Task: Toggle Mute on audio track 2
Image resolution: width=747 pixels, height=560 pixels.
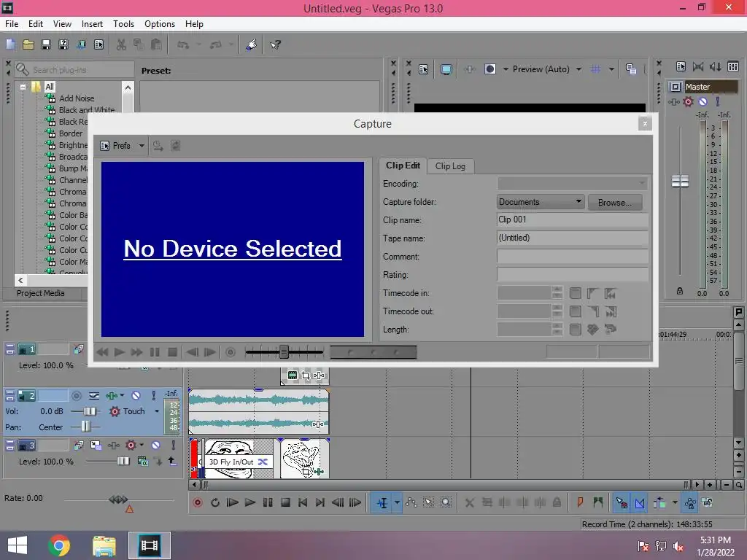Action: point(136,396)
